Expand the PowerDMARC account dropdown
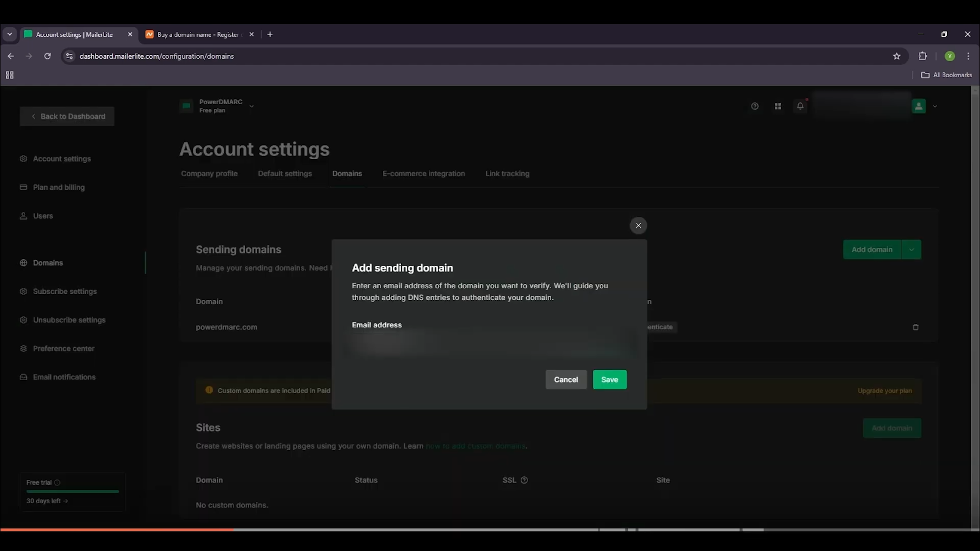 pyautogui.click(x=251, y=106)
